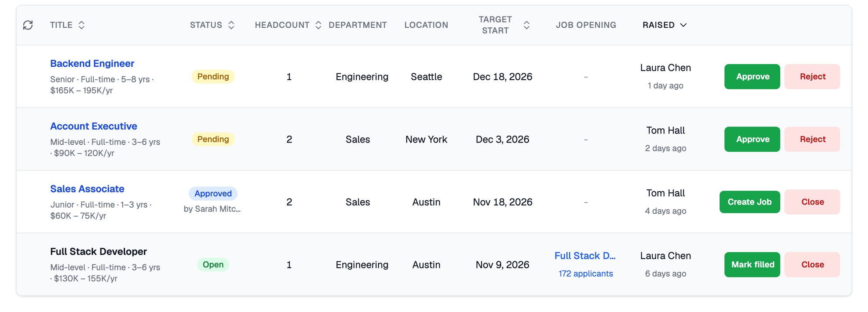Viewport: 868px width, 312px height.
Task: Click the Open status badge
Action: [x=213, y=265]
